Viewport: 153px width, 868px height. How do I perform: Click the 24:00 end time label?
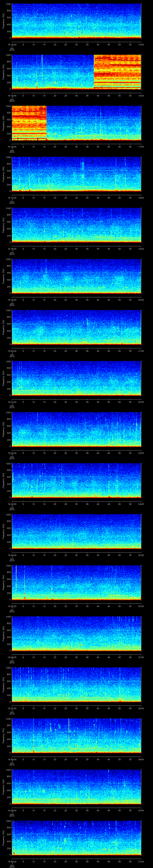tap(141, 504)
